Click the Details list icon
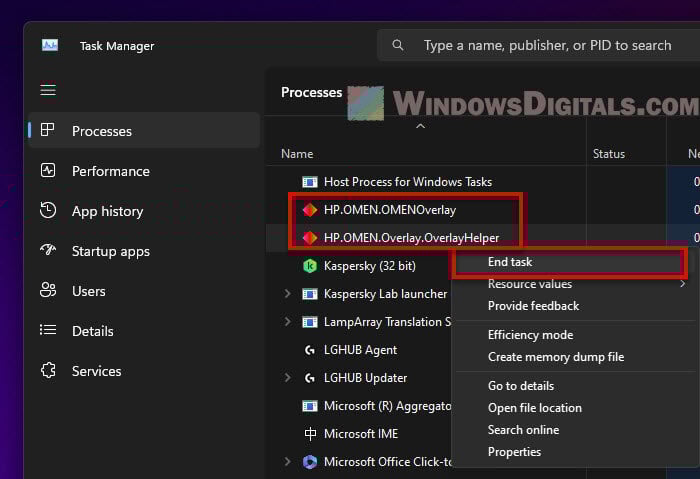Viewport: 700px width, 479px height. click(48, 330)
